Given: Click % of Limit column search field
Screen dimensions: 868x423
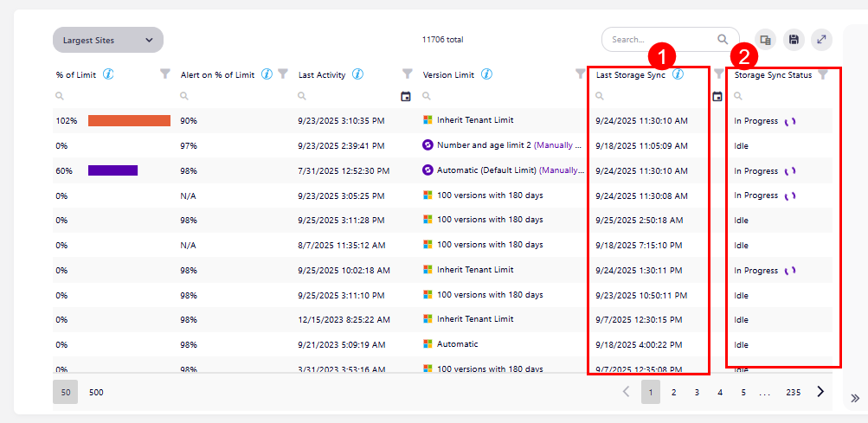Looking at the screenshot, I should coord(113,96).
